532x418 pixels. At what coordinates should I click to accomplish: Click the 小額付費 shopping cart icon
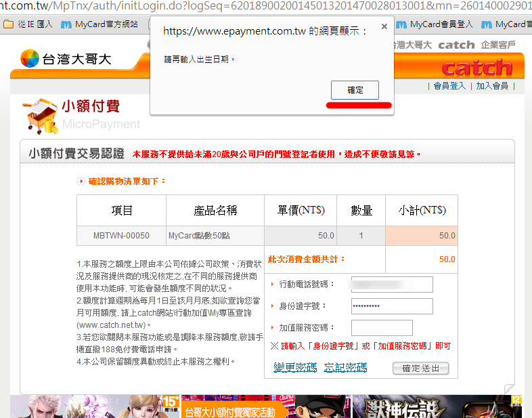[41, 116]
